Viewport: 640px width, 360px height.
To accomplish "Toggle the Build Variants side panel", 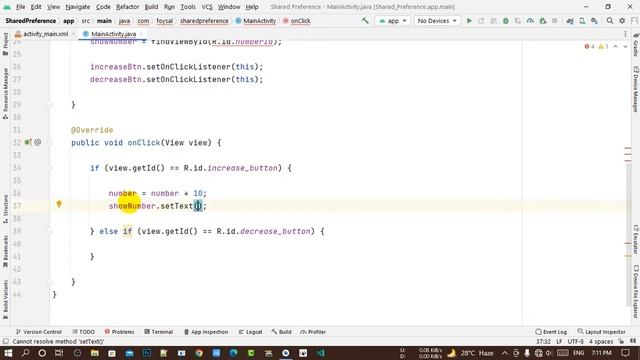I will 5,300.
